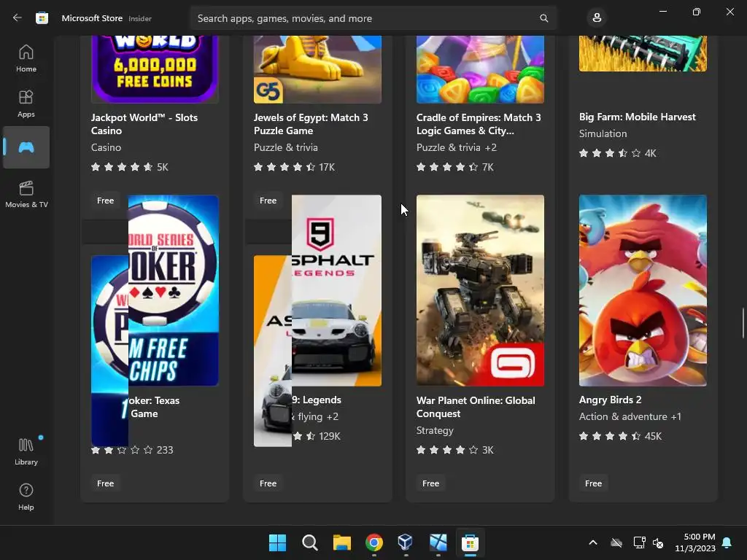Click the Insider label in title bar
Image resolution: width=747 pixels, height=560 pixels.
pos(139,18)
